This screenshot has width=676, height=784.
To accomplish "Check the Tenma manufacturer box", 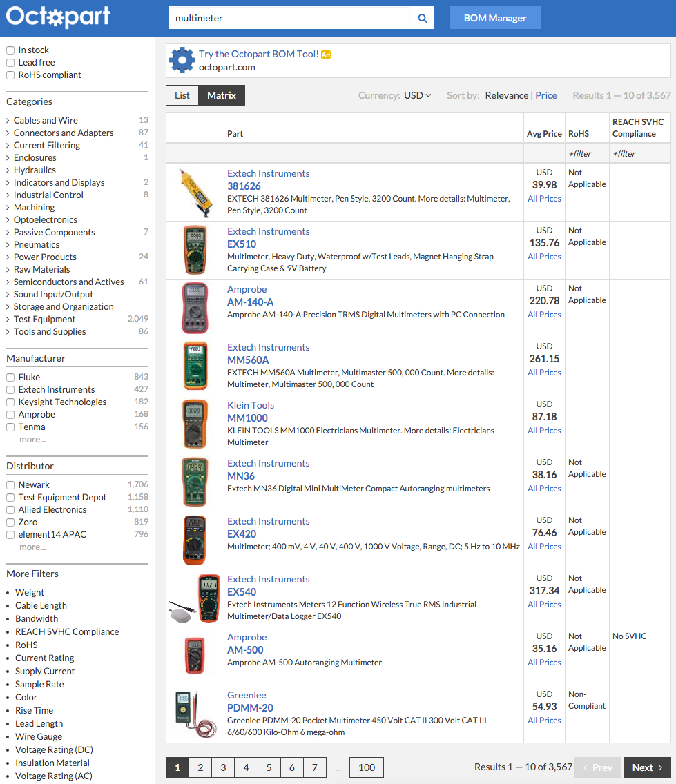I will coord(10,427).
